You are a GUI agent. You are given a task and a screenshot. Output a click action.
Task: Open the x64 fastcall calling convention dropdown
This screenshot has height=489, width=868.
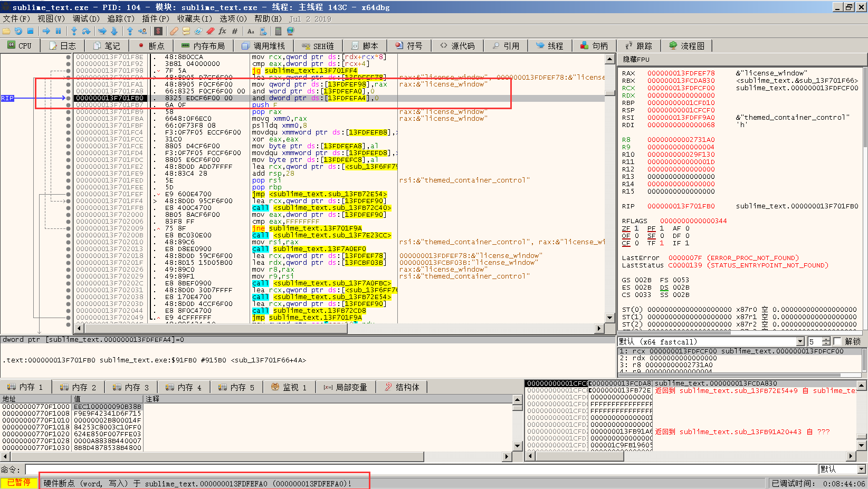pos(800,341)
